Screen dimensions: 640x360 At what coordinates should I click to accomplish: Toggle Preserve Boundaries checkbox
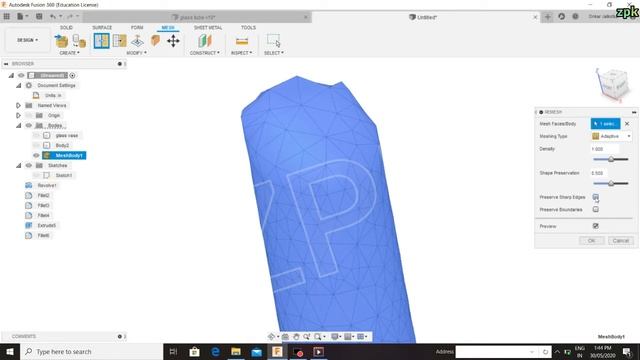596,209
